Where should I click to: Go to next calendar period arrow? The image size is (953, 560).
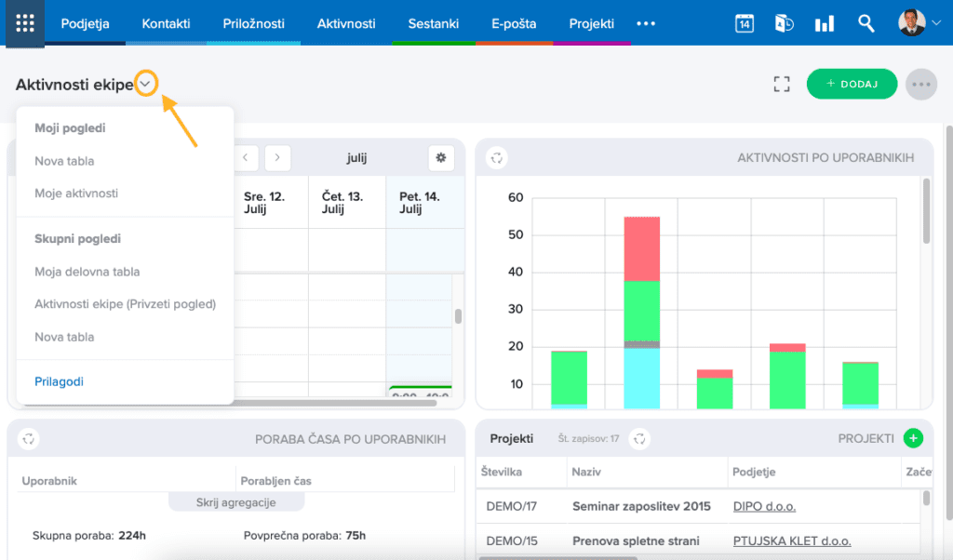click(x=277, y=158)
